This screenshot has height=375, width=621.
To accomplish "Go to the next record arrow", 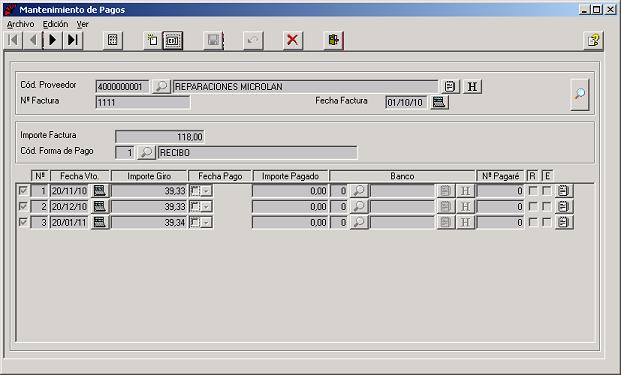I will pos(52,40).
